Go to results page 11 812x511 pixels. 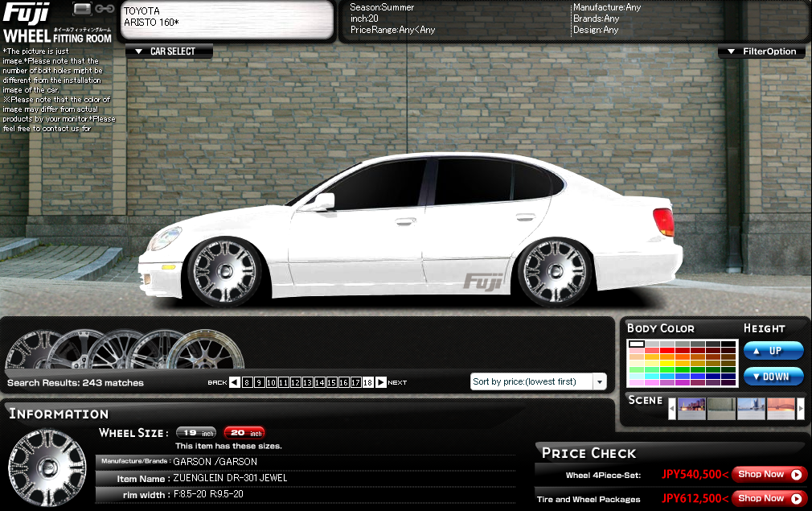[283, 382]
